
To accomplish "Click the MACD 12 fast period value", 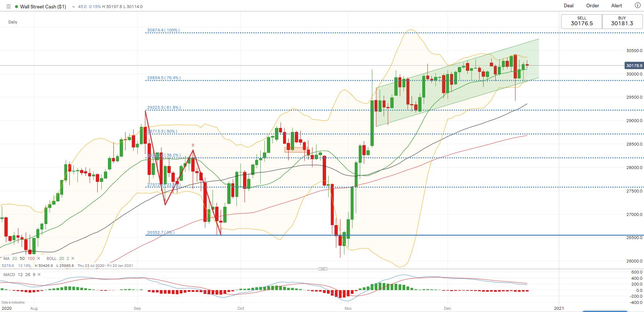I will coord(20,275).
